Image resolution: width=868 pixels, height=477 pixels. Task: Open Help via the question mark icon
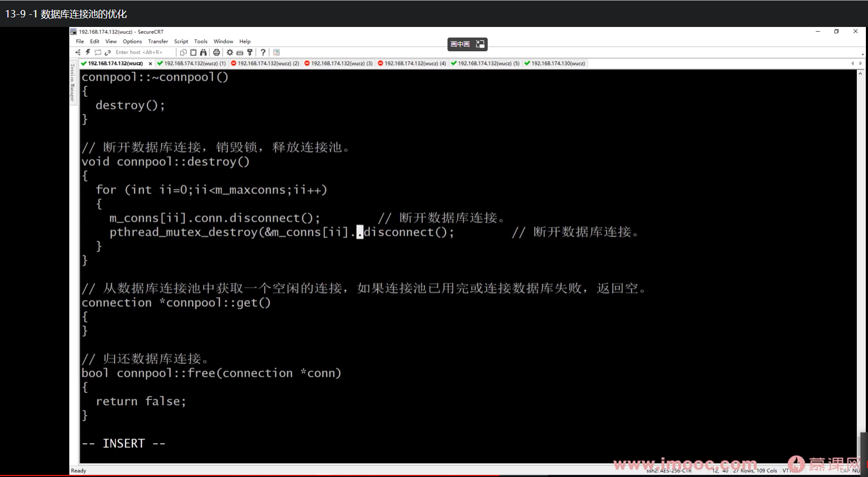[263, 52]
